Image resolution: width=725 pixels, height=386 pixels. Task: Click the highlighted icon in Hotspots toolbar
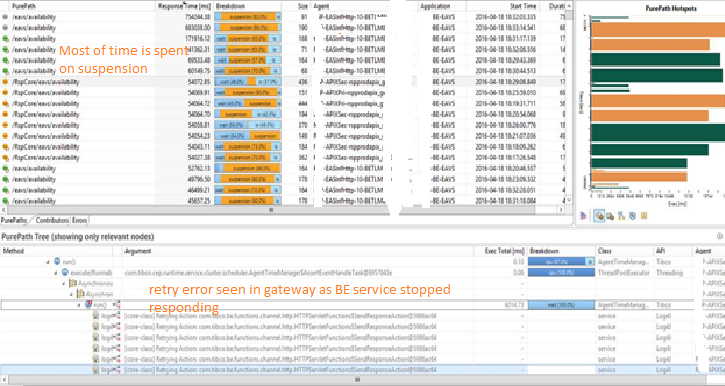[x=600, y=216]
